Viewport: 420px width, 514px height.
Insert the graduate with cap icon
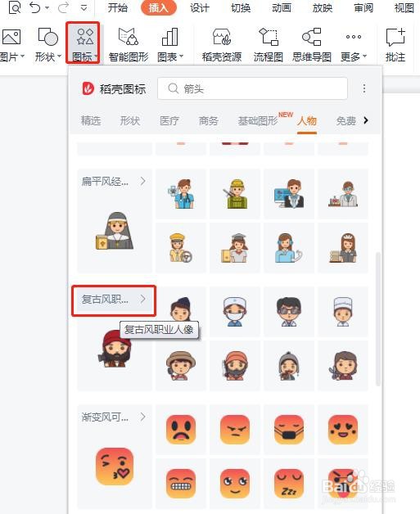point(235,247)
